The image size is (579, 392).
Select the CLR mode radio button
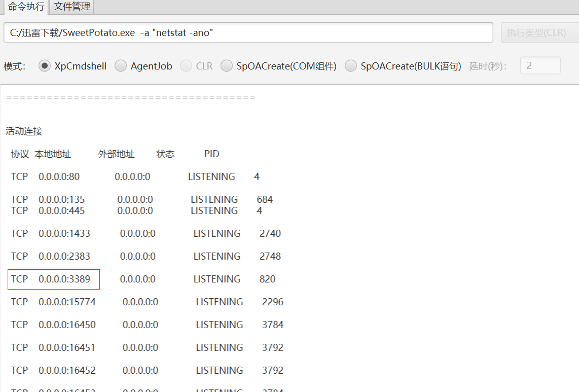coord(186,66)
